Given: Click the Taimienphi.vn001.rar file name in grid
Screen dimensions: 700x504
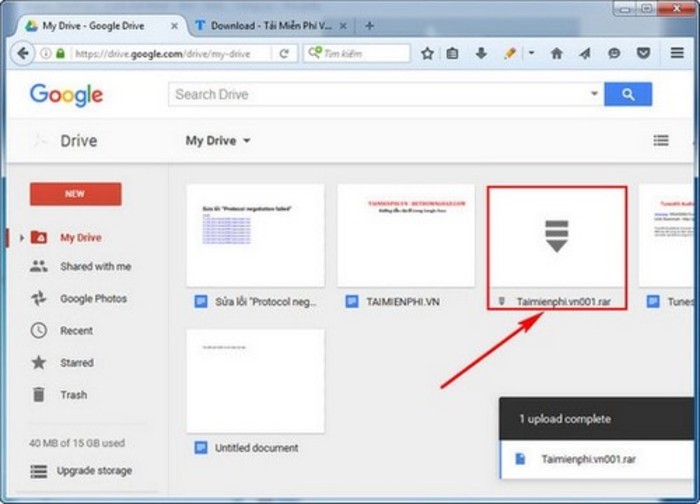Looking at the screenshot, I should coord(563,302).
